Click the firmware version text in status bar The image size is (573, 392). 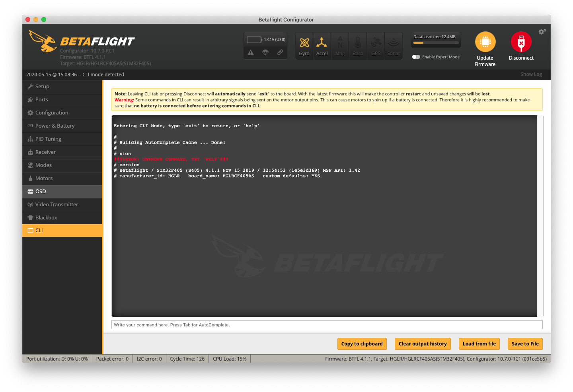point(436,359)
